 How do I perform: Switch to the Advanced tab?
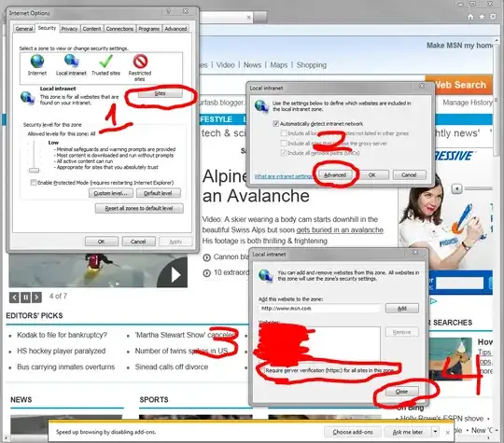click(x=175, y=29)
